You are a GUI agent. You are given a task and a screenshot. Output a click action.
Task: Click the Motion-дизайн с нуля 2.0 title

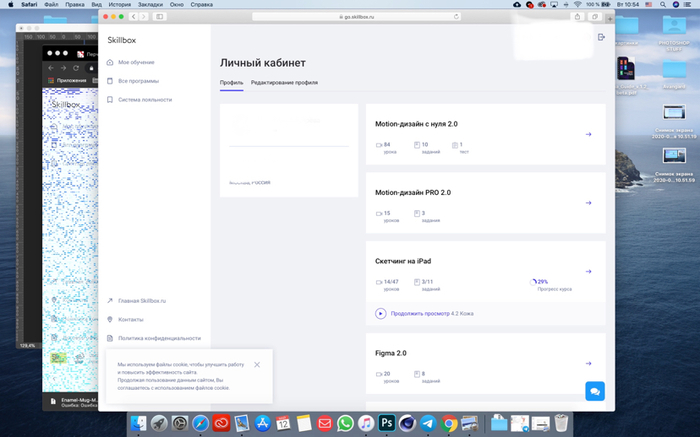point(416,124)
